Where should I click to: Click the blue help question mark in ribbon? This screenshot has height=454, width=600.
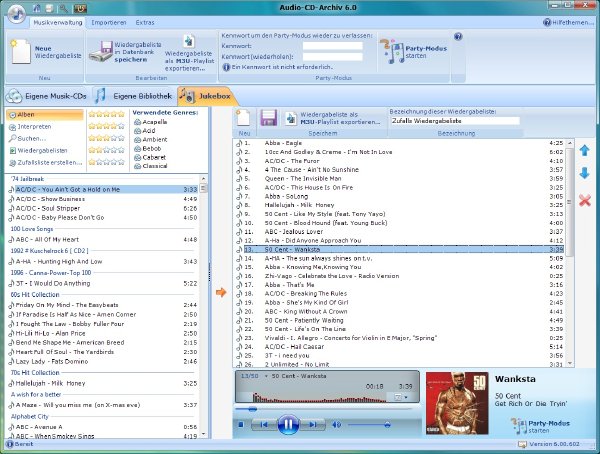pyautogui.click(x=458, y=36)
